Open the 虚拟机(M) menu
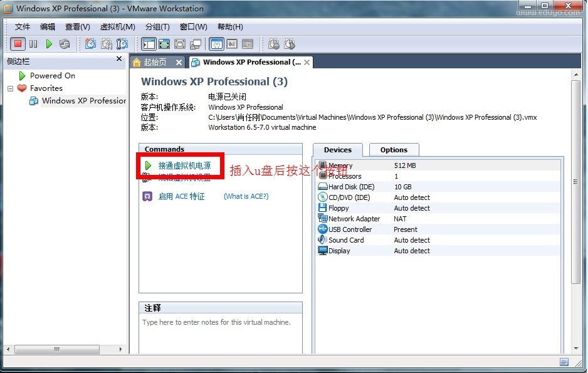Image resolution: width=588 pixels, height=373 pixels. point(117,27)
